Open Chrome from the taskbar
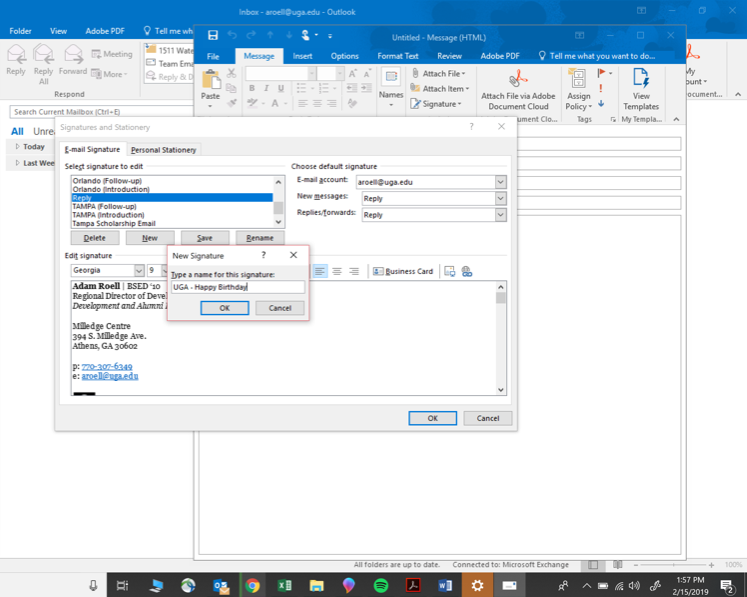747x597 pixels. [252, 585]
